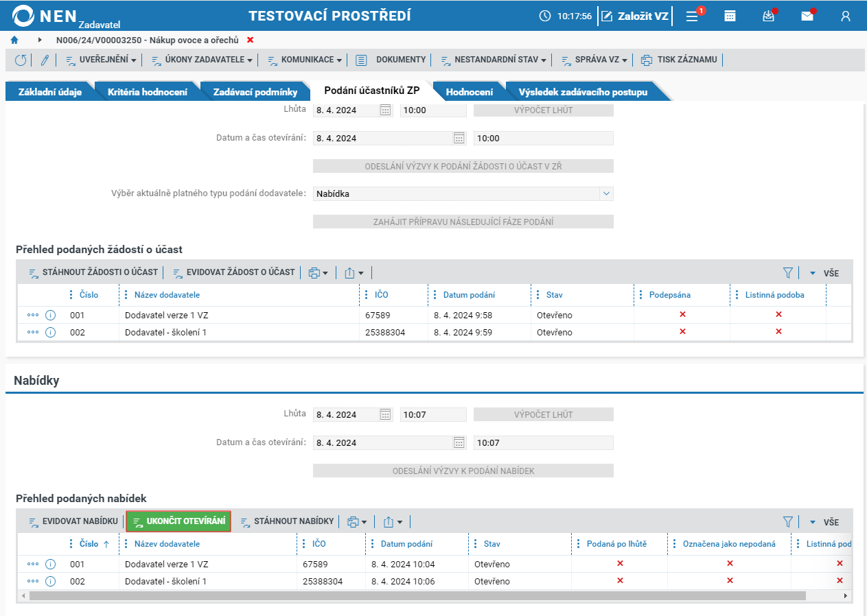Switch to Základní údaje tab
The width and height of the screenshot is (867, 616).
pos(50,92)
